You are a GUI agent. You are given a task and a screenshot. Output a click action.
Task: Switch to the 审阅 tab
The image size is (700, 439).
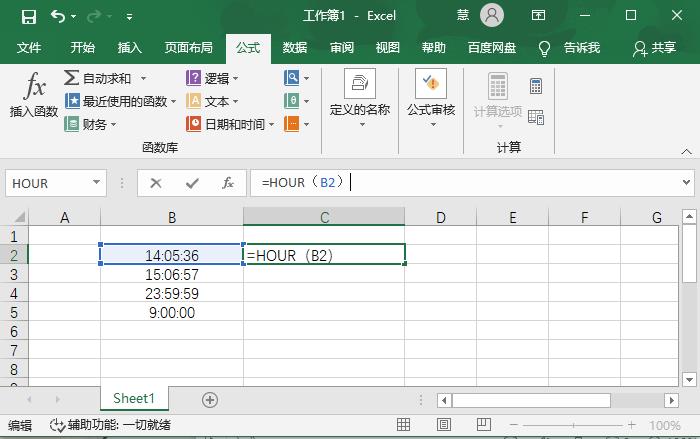[x=342, y=47]
